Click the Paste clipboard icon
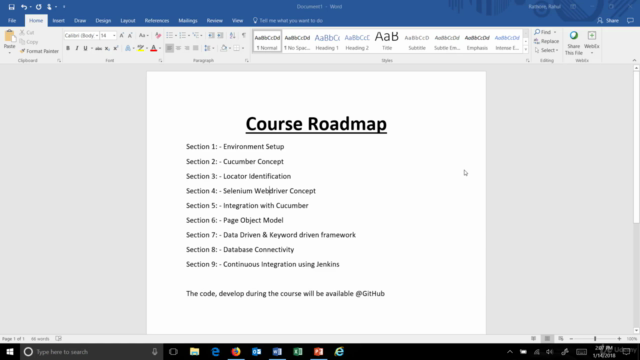Viewport: 640px width, 360px height. (9, 37)
